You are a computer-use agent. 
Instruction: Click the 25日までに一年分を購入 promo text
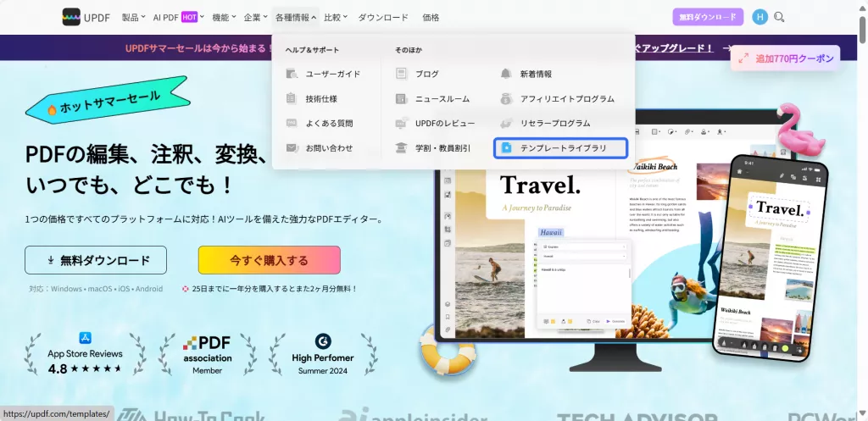click(x=274, y=289)
